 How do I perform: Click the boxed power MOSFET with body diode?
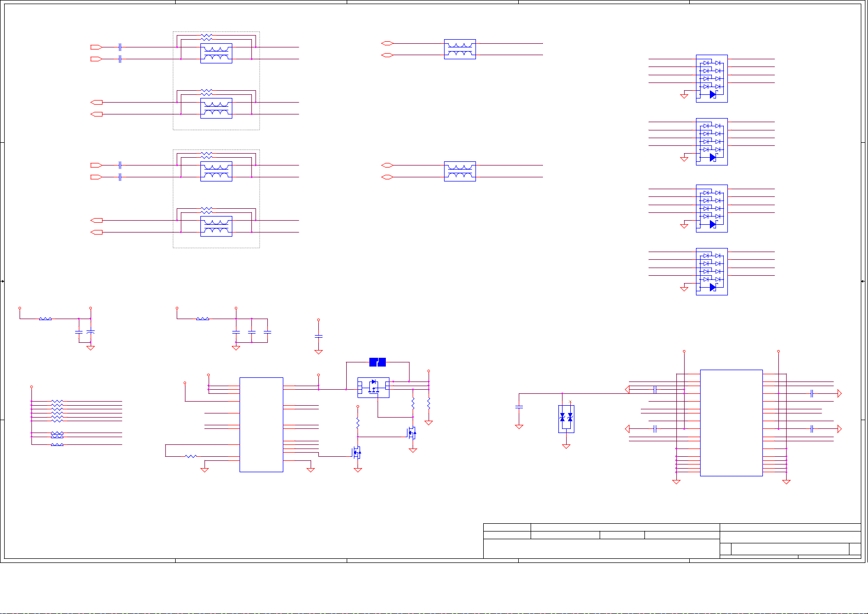pos(373,388)
